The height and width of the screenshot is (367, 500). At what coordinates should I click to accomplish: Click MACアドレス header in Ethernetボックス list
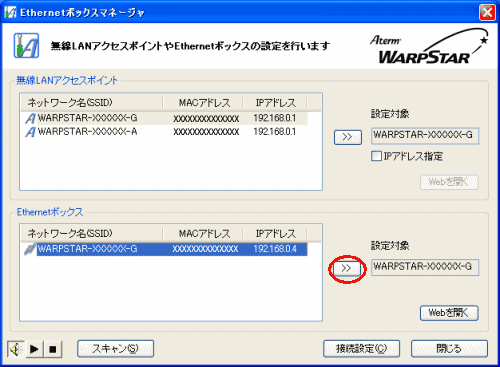coord(203,234)
